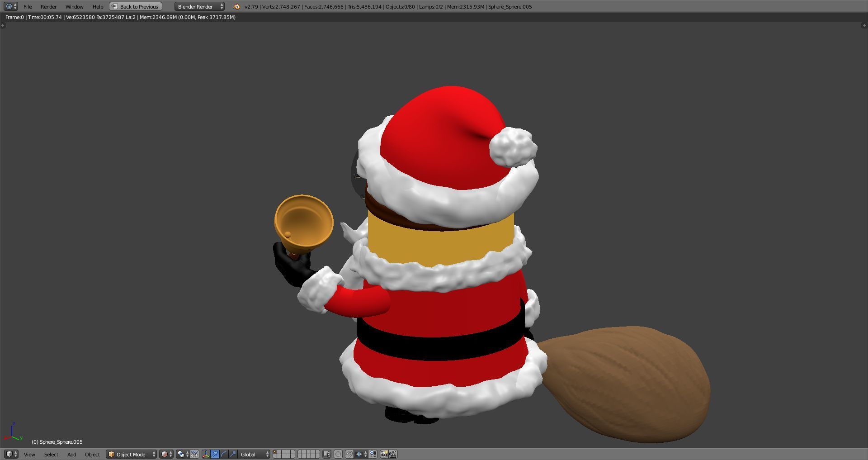Click the area split corner at viewport's top-right
This screenshot has width=868, height=460.
point(865,25)
